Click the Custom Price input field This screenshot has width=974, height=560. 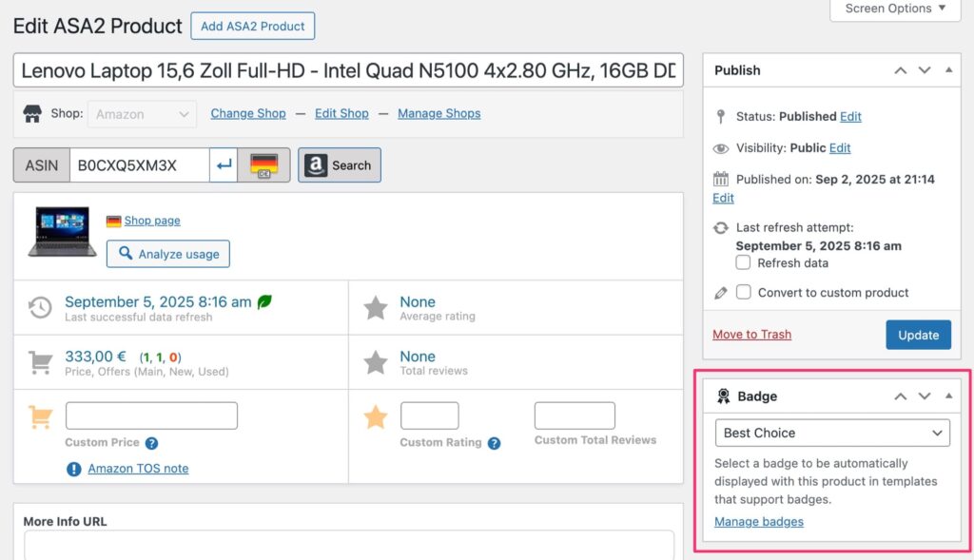[151, 416]
